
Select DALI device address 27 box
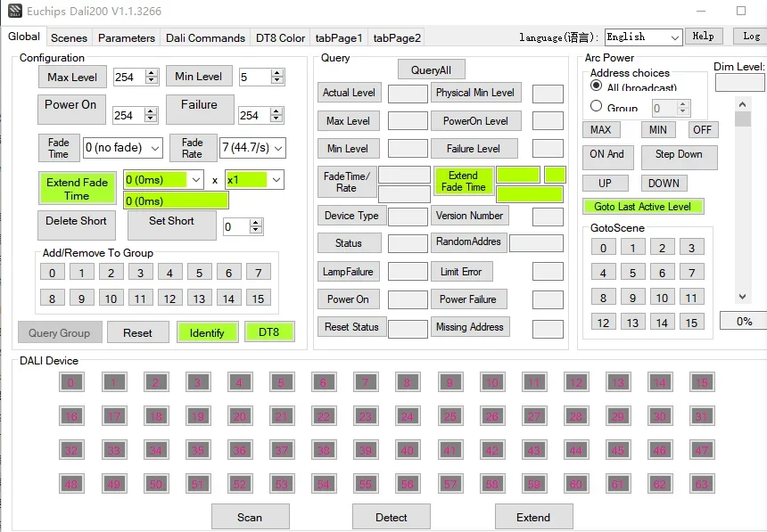coord(534,417)
